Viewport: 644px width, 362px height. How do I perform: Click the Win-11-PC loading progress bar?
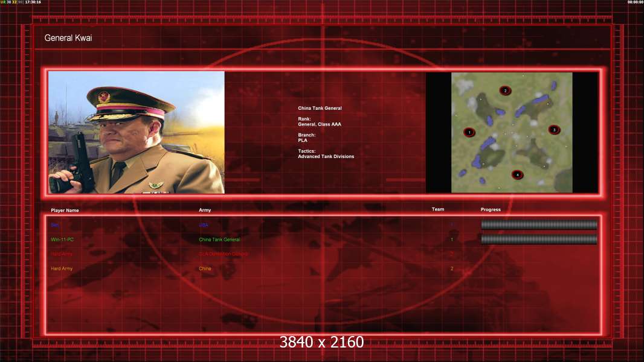pyautogui.click(x=539, y=240)
